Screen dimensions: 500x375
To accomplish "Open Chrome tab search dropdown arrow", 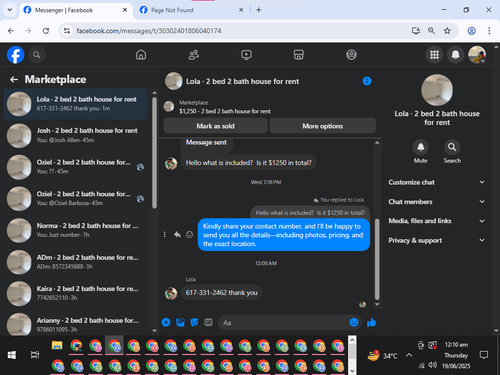I will [x=10, y=10].
